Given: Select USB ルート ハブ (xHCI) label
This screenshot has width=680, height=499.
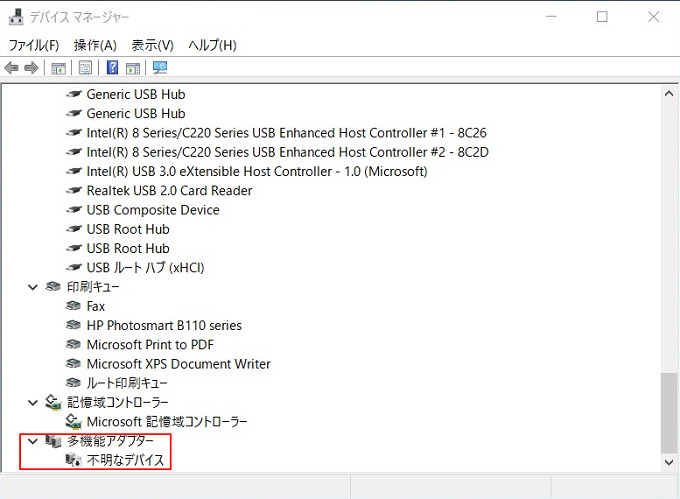Looking at the screenshot, I should pyautogui.click(x=145, y=267).
